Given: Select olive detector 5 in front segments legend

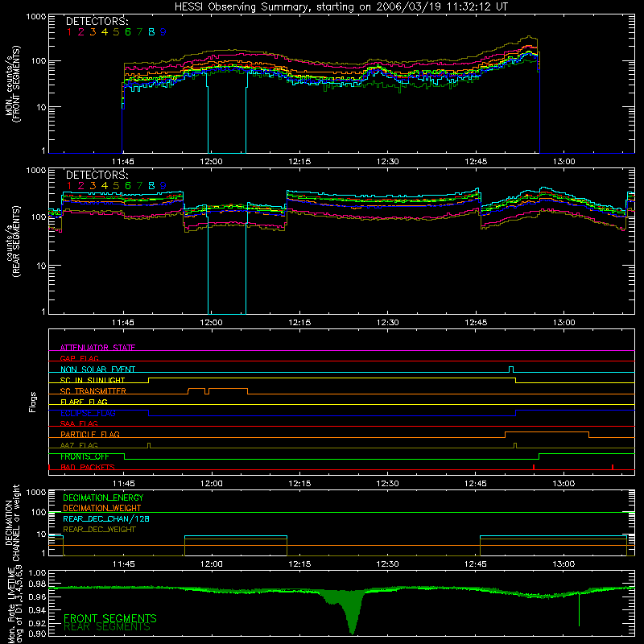Looking at the screenshot, I should click(116, 32).
